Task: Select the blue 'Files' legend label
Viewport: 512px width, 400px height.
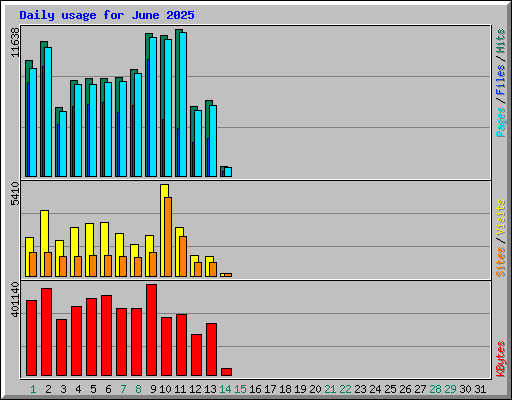Action: [x=501, y=80]
